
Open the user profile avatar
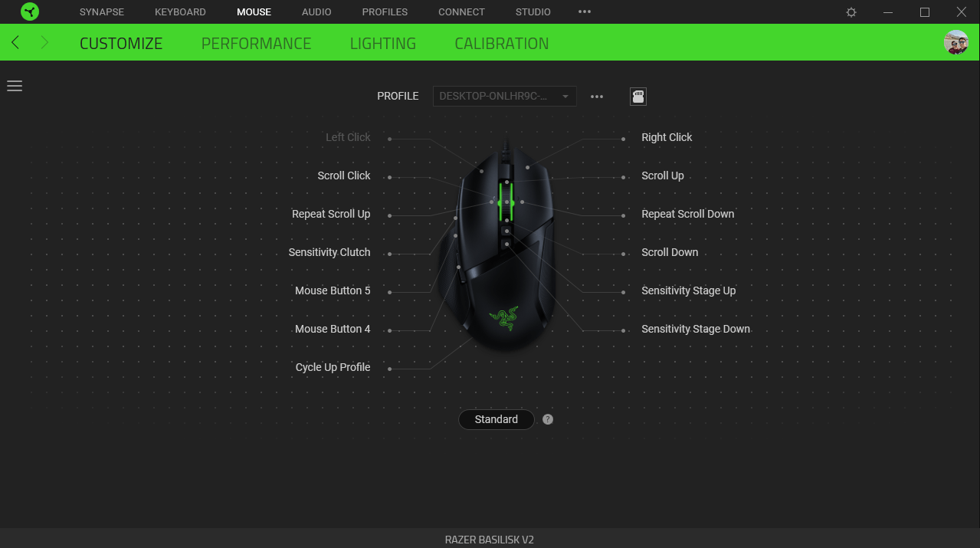[955, 43]
